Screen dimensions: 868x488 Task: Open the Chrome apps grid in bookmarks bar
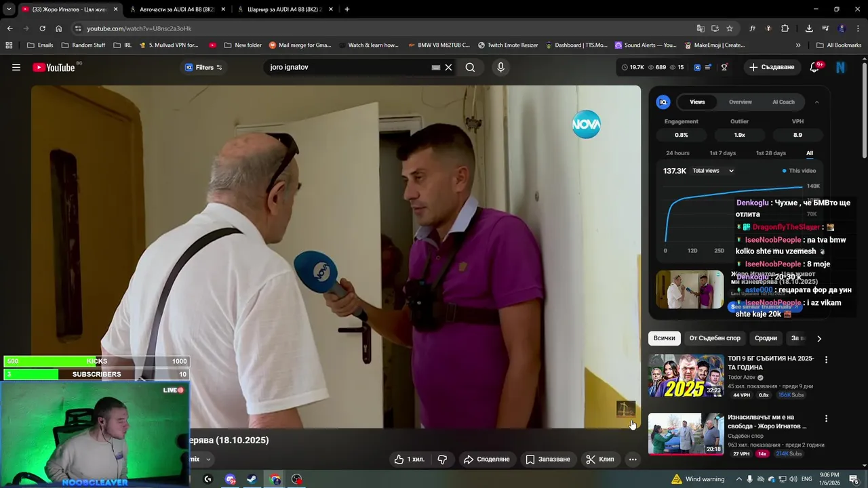tap(9, 45)
